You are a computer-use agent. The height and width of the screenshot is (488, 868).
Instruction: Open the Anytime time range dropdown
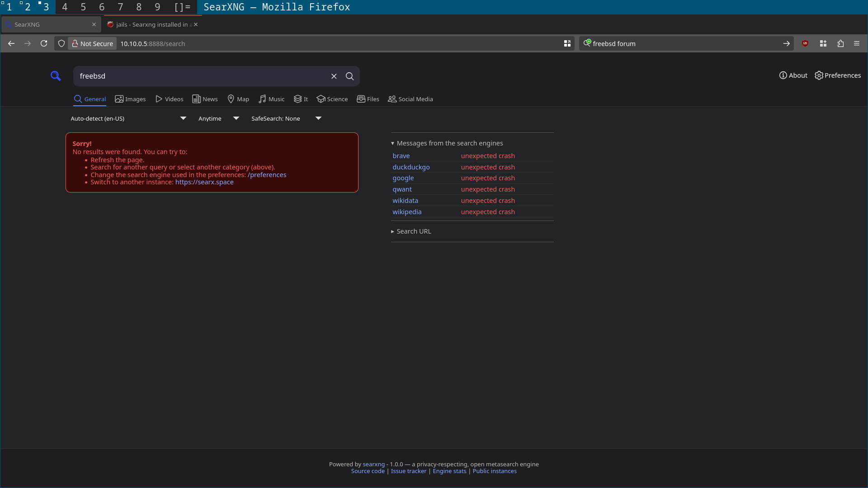click(x=218, y=118)
